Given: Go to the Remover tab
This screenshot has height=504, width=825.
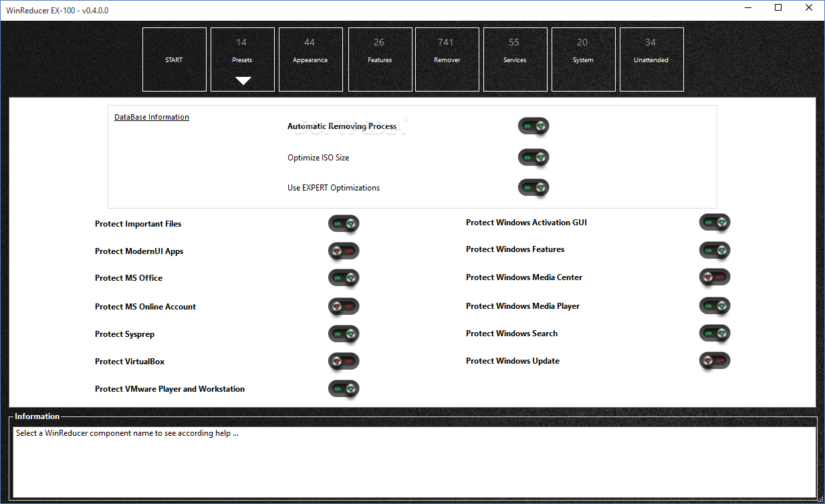Looking at the screenshot, I should (447, 59).
